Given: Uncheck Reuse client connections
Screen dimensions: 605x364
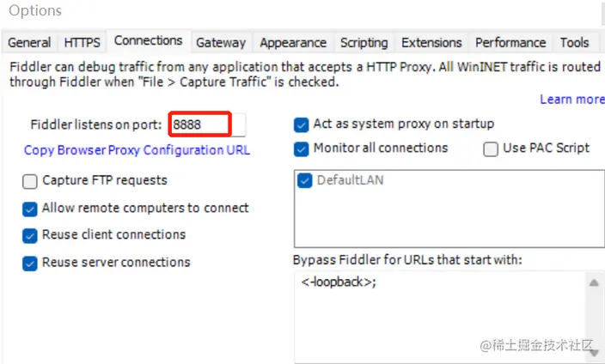Looking at the screenshot, I should pos(30,235).
